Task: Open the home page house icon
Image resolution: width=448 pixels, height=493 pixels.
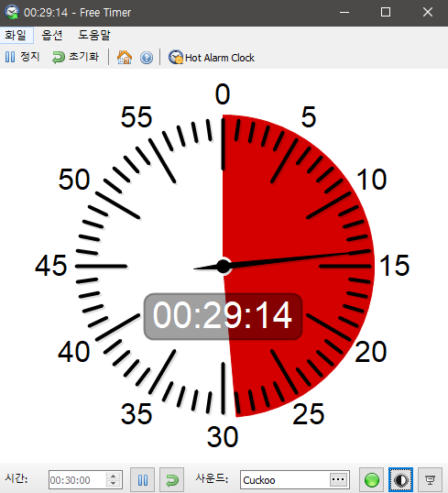Action: [125, 58]
